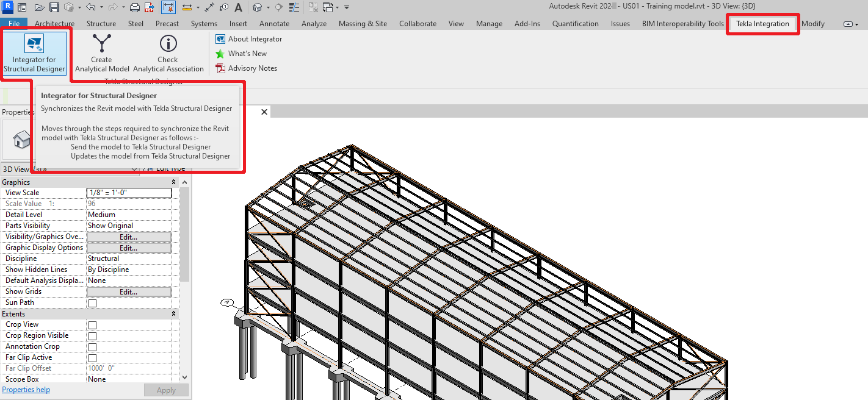Toggle the Annotation Crop checkbox
The width and height of the screenshot is (868, 400).
93,347
